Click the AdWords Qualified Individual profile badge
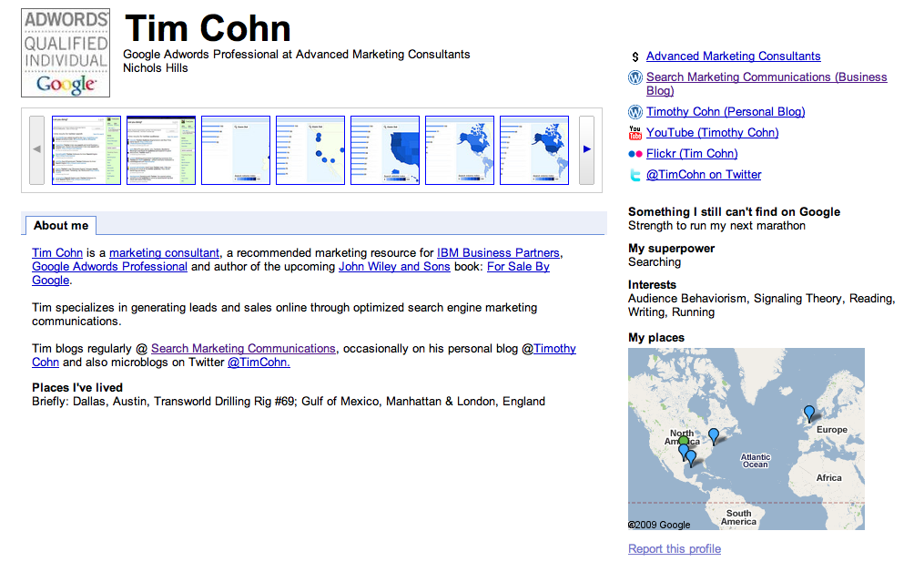 pos(66,53)
